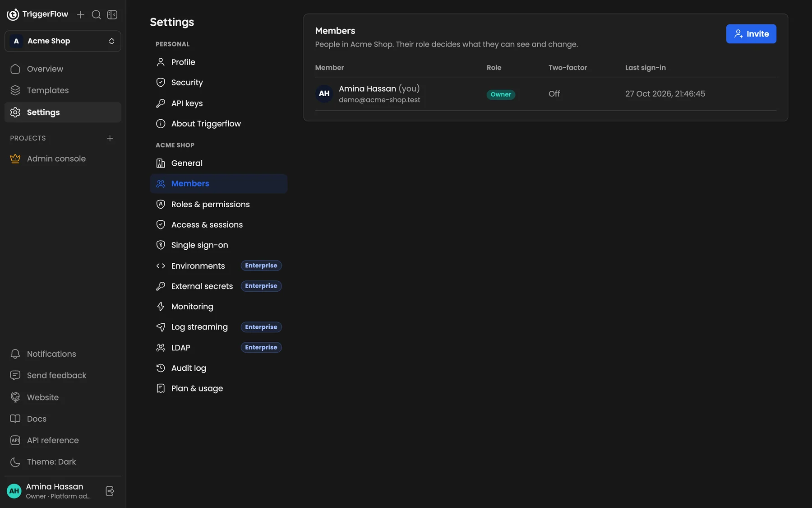Image resolution: width=812 pixels, height=508 pixels.
Task: Click the demo@acme-shop.test email
Action: coord(379,100)
